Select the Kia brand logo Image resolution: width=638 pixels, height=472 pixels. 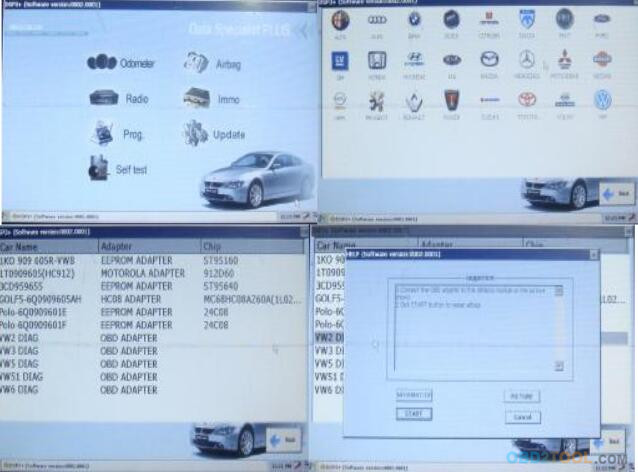[452, 60]
